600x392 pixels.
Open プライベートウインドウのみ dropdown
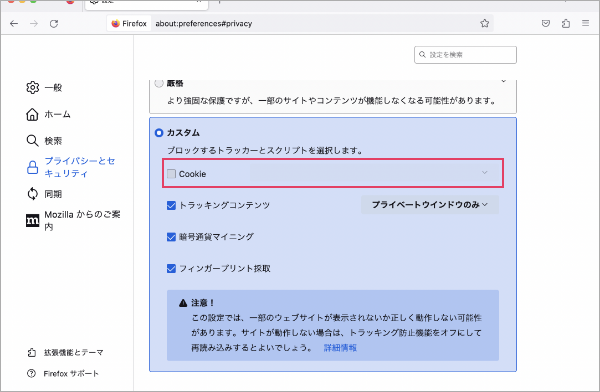pos(430,205)
